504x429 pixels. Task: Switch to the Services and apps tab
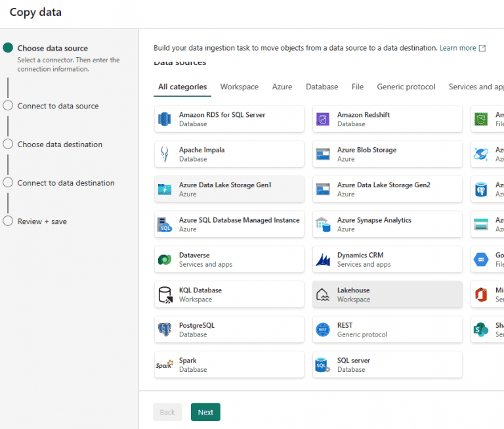point(476,87)
